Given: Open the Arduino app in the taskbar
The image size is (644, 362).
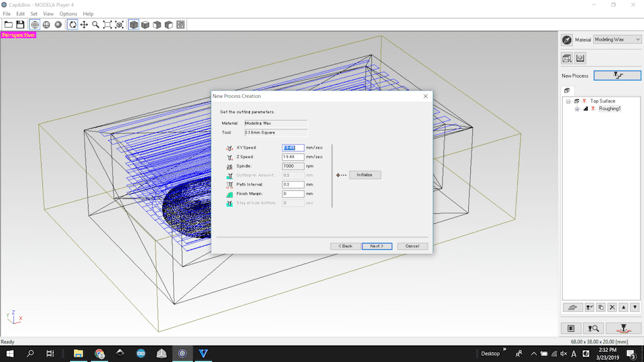Looking at the screenshot, I should tap(141, 353).
